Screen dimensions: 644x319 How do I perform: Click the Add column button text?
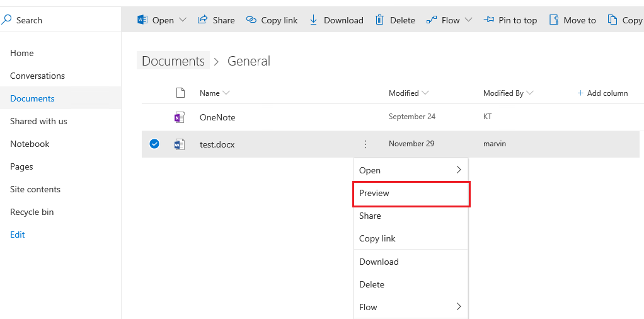click(x=607, y=93)
